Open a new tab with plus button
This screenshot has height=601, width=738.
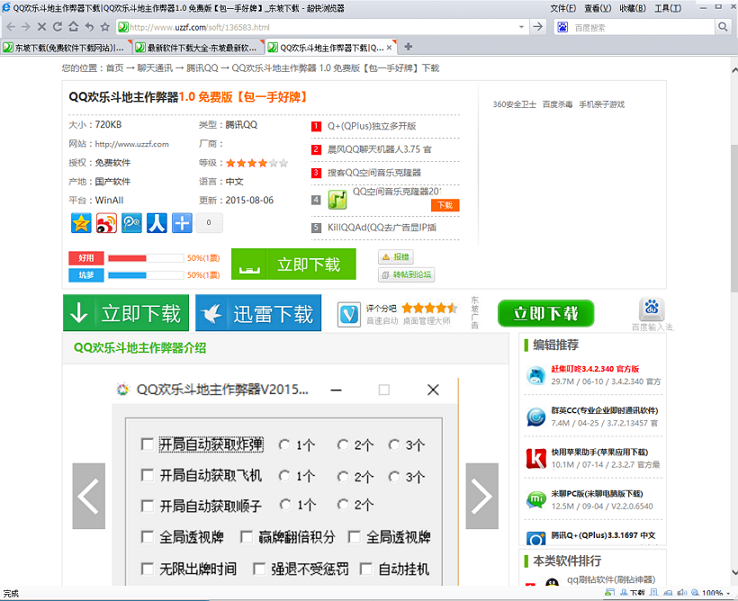click(408, 47)
